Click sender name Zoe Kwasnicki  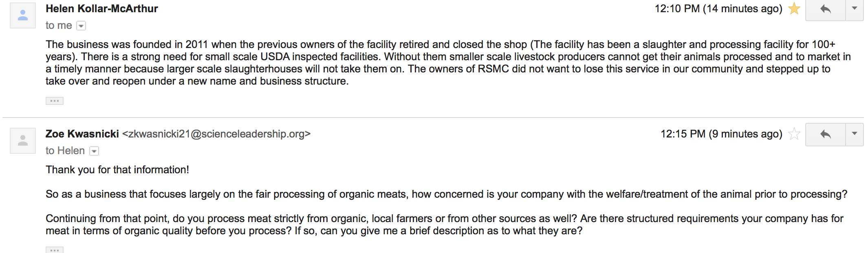click(82, 134)
